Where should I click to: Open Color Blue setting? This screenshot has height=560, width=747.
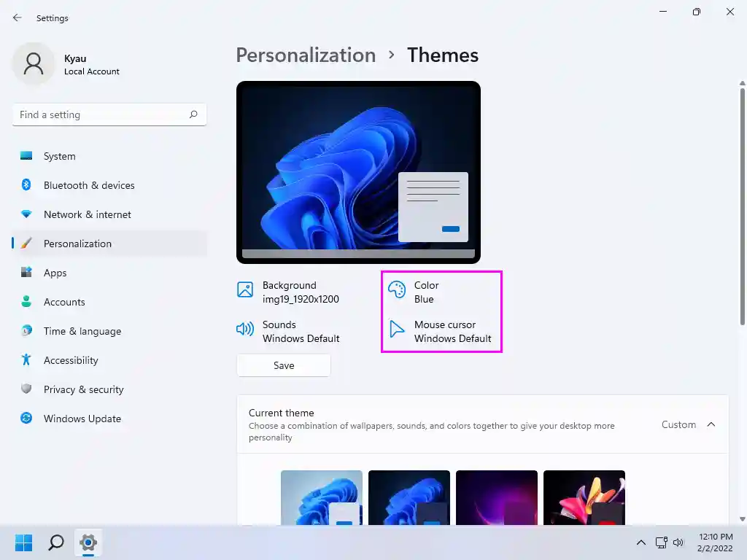pos(413,292)
